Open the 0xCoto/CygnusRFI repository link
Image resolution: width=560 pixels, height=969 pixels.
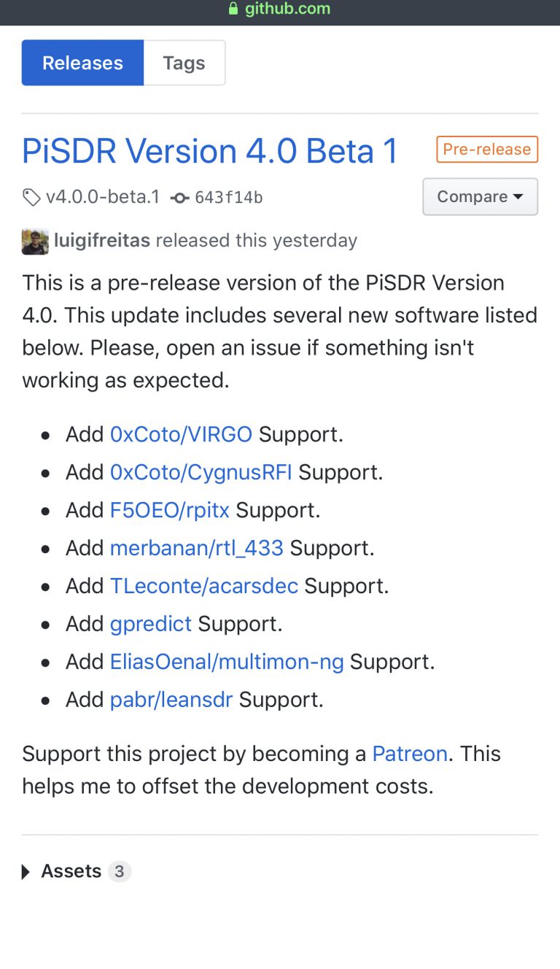click(200, 471)
